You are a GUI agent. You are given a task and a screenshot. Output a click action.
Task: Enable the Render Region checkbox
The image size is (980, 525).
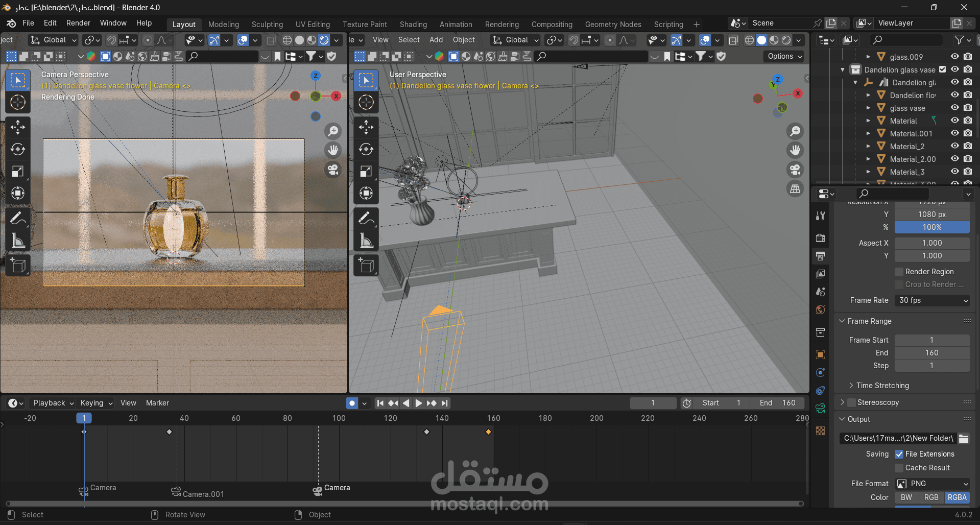[x=899, y=272]
